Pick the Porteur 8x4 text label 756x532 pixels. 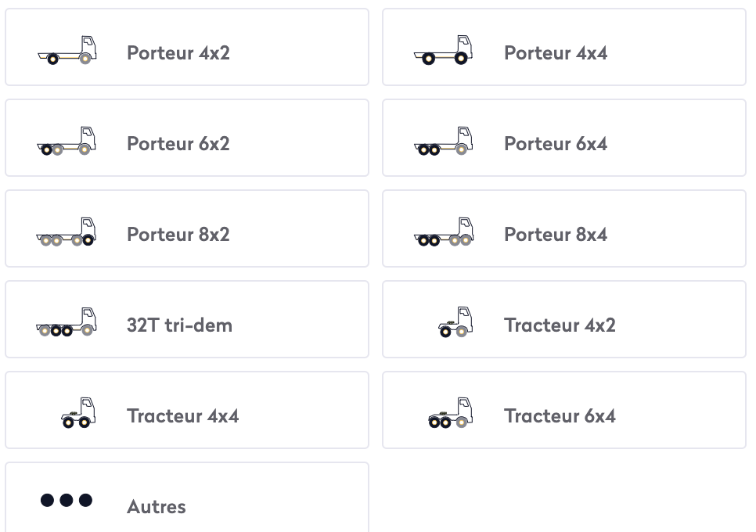[x=556, y=235]
